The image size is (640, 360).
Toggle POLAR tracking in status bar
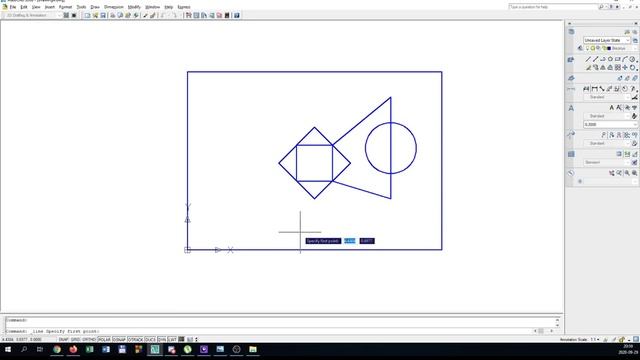[104, 340]
